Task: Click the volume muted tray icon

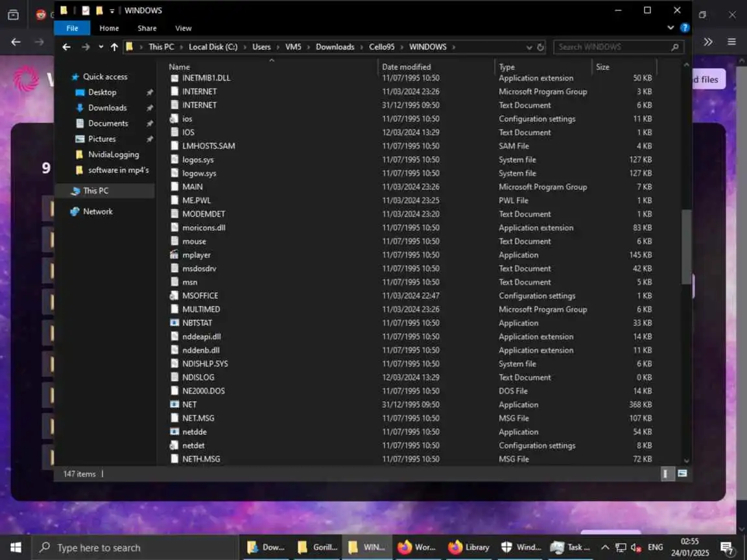Action: (x=636, y=547)
